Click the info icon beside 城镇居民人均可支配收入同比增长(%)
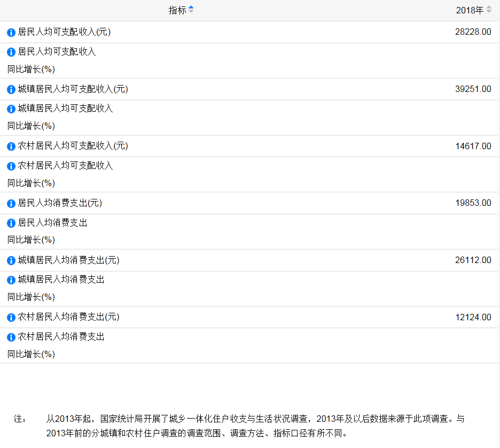Screen dimensions: 500x448 pyautogui.click(x=10, y=109)
